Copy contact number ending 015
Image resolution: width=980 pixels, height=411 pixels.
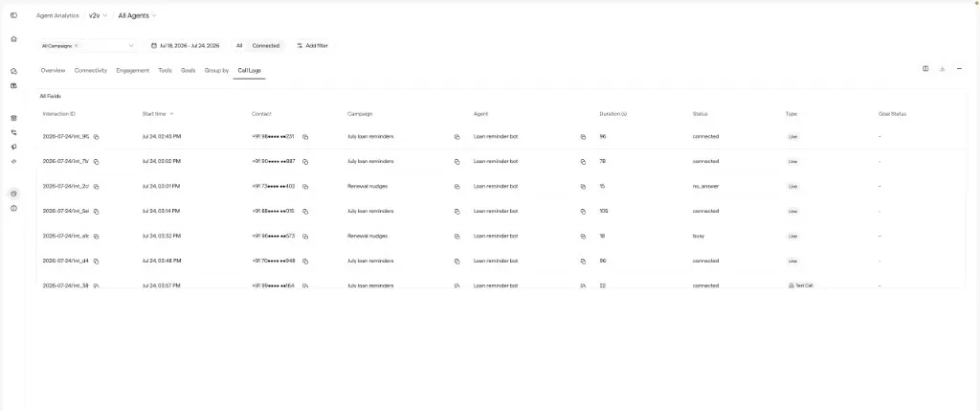[305, 212]
